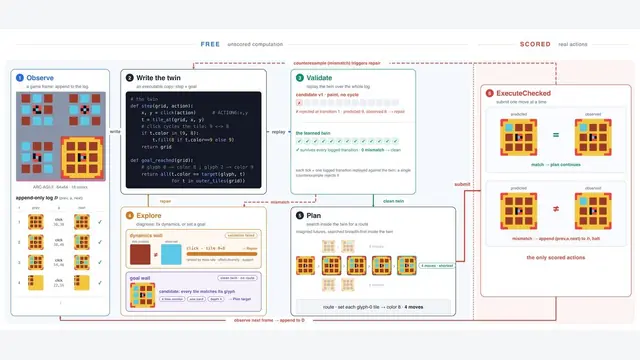The image size is (640, 360).
Task: Click the green checkmark on log row 4
Action: 100,282
